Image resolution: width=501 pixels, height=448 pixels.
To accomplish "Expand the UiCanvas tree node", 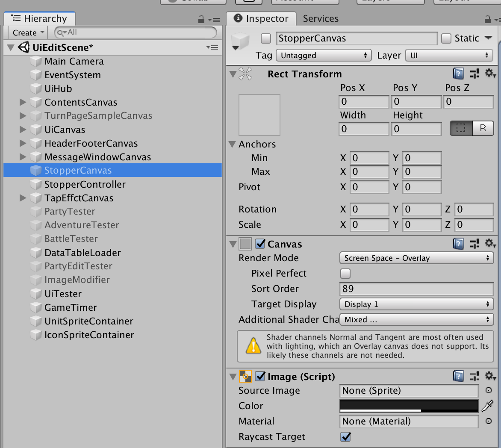I will point(22,130).
